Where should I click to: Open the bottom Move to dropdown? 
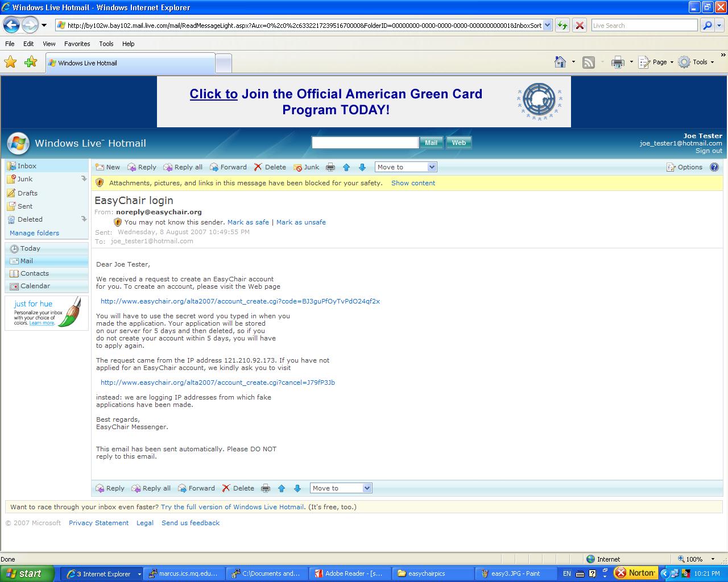pyautogui.click(x=341, y=488)
